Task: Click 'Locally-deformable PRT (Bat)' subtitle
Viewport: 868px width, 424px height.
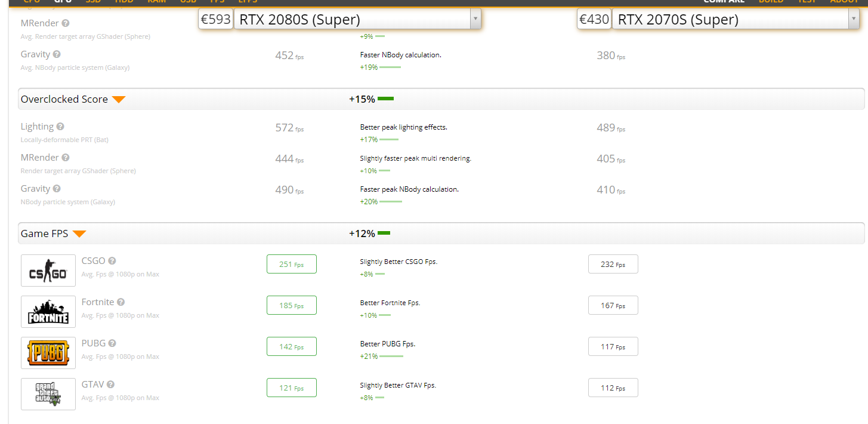Action: point(64,140)
